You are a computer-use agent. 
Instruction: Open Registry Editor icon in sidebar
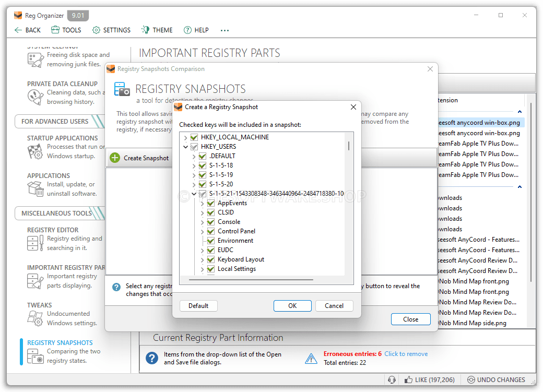[x=36, y=243]
